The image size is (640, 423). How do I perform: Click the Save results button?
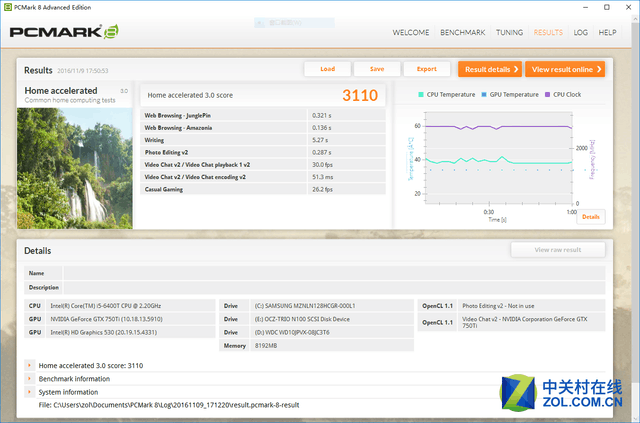point(377,69)
